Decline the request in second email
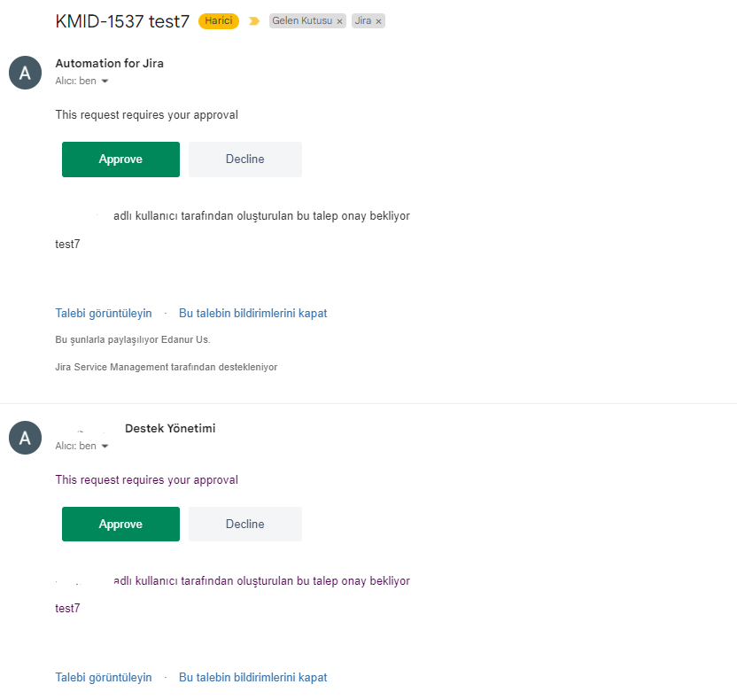737x700 pixels. click(x=245, y=525)
